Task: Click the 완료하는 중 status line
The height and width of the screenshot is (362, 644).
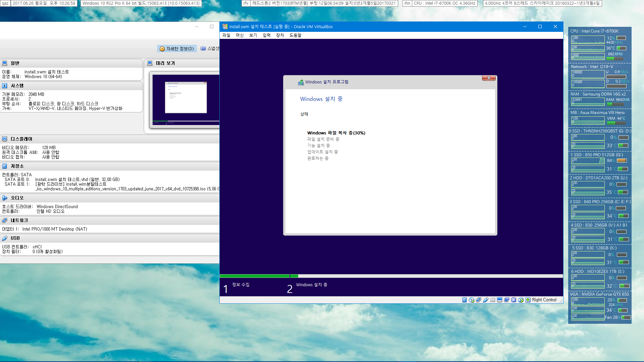Action: tap(318, 158)
